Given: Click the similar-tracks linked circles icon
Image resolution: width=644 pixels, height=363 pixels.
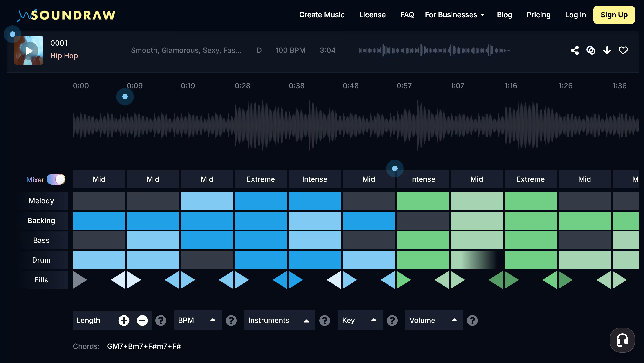Looking at the screenshot, I should click(x=591, y=51).
